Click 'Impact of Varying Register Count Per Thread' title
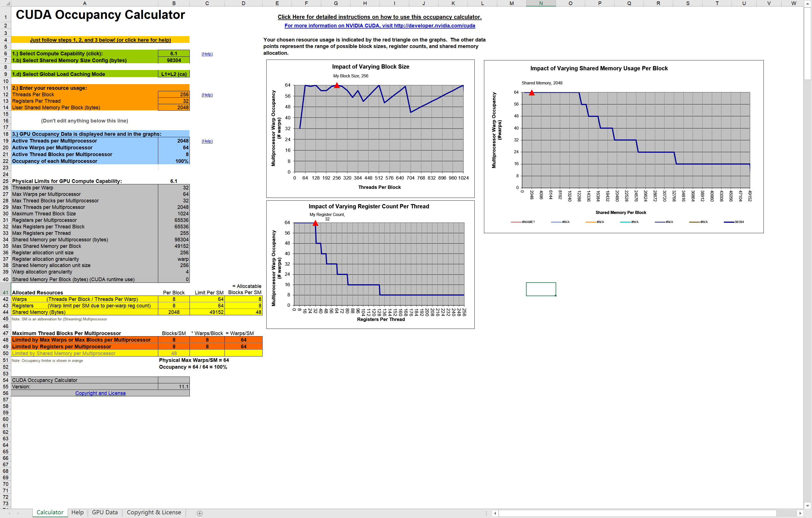 pos(369,206)
